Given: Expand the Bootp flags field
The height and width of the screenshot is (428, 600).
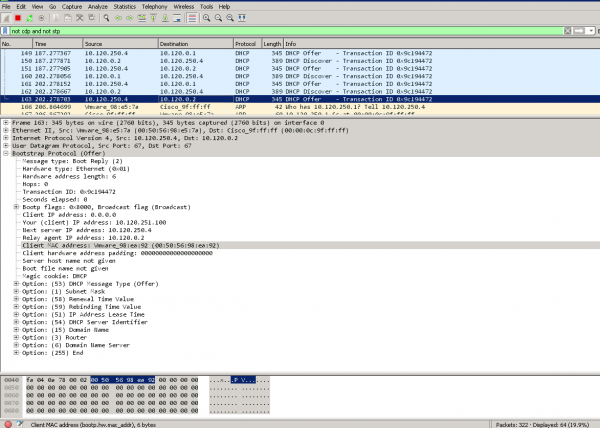Looking at the screenshot, I should coord(16,205).
